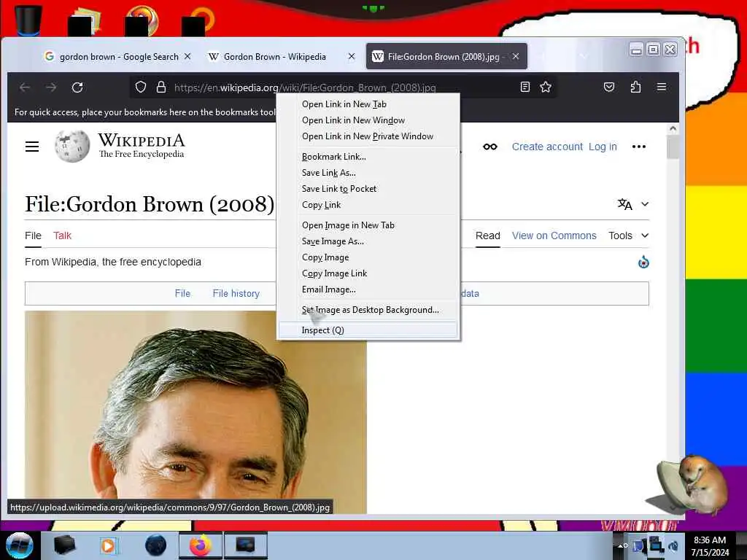747x560 pixels.
Task: Choose Open Link in New Private Window
Action: click(368, 136)
